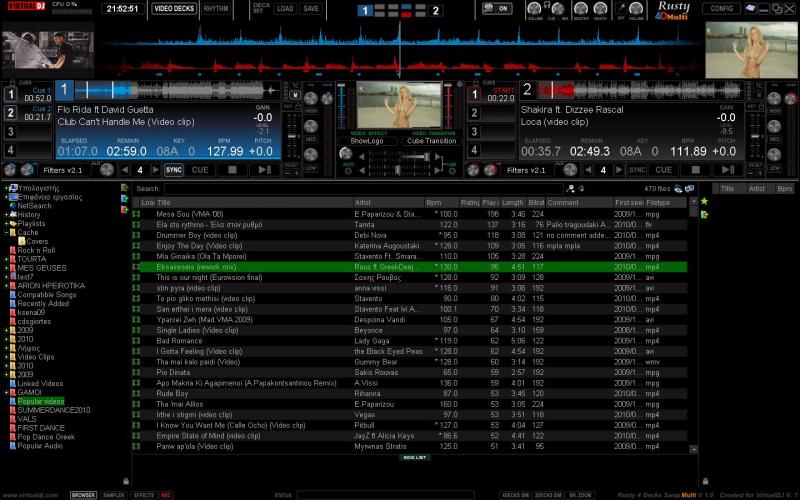The image size is (800, 500).
Task: Adjust deck 1 MID EQ knob
Action: point(311,127)
